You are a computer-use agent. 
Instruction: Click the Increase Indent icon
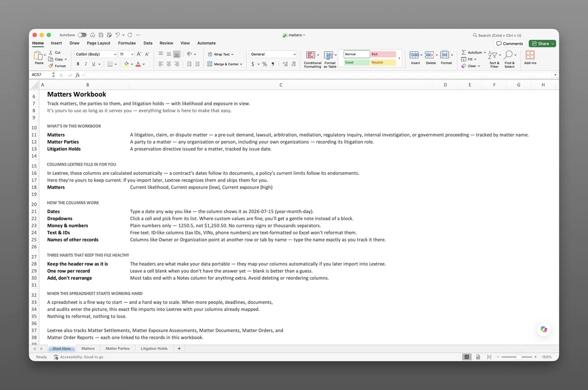tap(197, 64)
